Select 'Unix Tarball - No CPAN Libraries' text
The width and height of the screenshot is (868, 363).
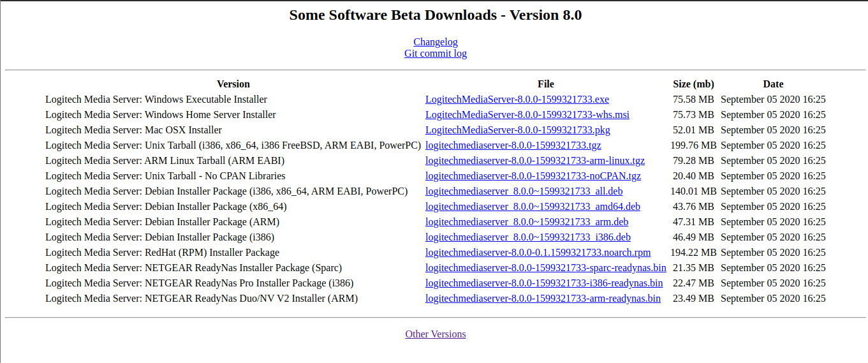[x=215, y=176]
